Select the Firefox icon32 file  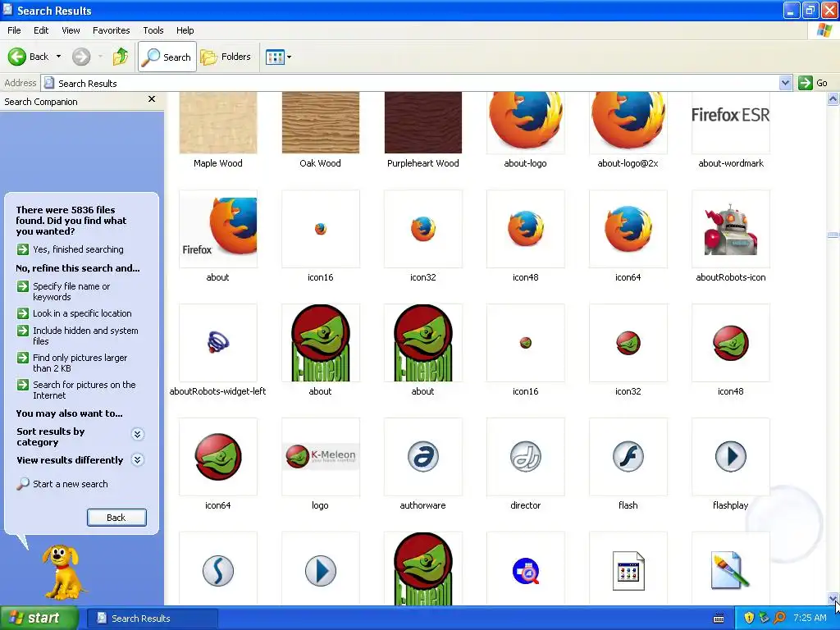pyautogui.click(x=423, y=229)
